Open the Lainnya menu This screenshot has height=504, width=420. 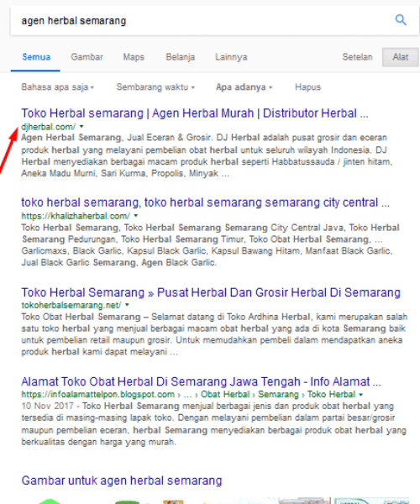[231, 57]
